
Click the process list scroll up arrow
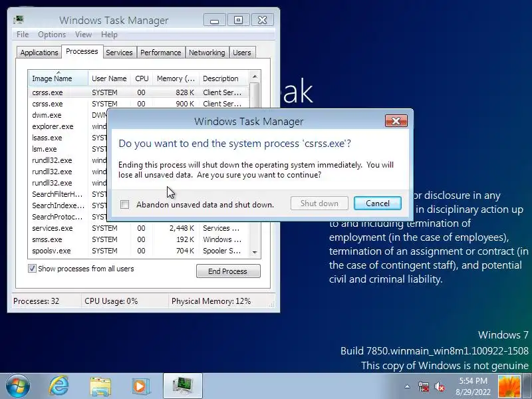pyautogui.click(x=255, y=76)
